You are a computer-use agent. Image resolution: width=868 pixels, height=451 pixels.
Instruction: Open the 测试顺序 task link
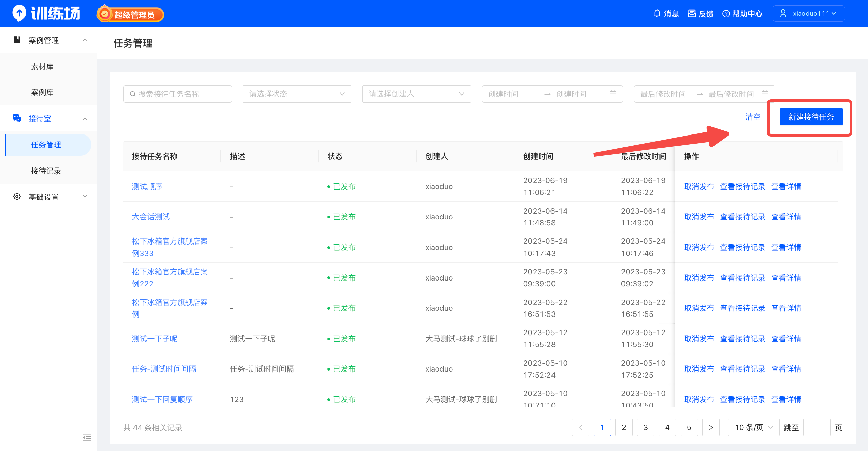coord(147,186)
